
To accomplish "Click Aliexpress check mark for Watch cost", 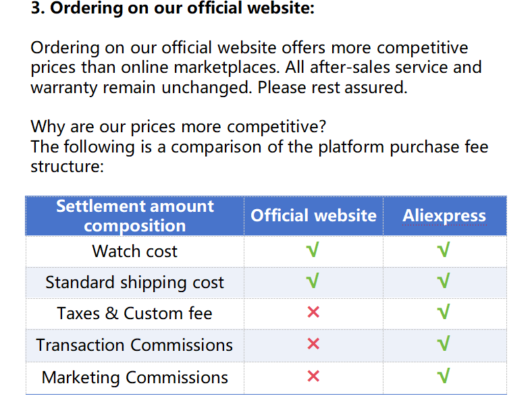I will click(444, 251).
